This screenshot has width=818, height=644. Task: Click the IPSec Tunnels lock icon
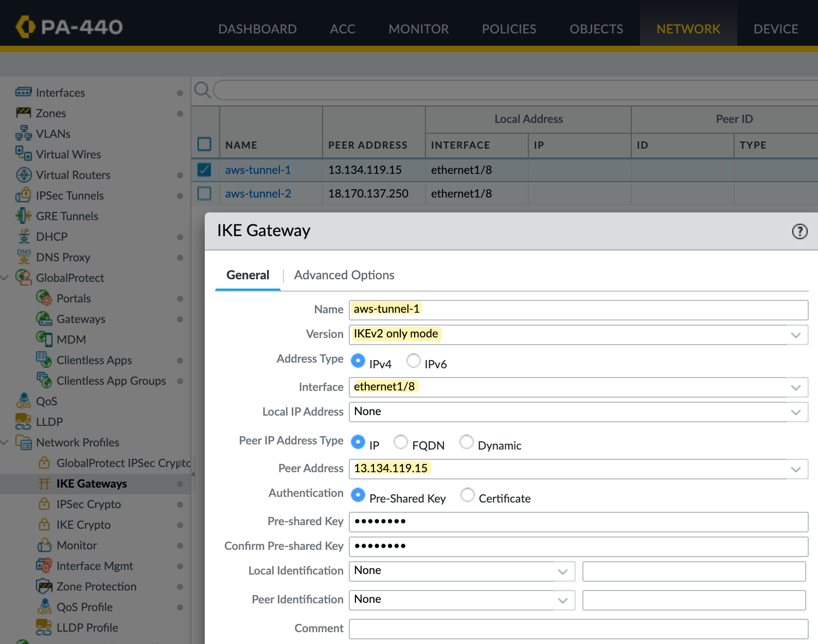[23, 195]
